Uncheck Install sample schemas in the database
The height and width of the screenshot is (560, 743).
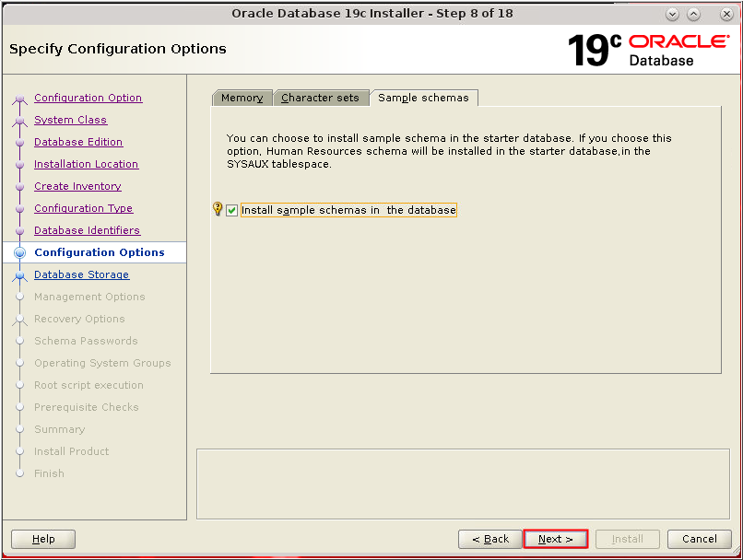tap(230, 209)
